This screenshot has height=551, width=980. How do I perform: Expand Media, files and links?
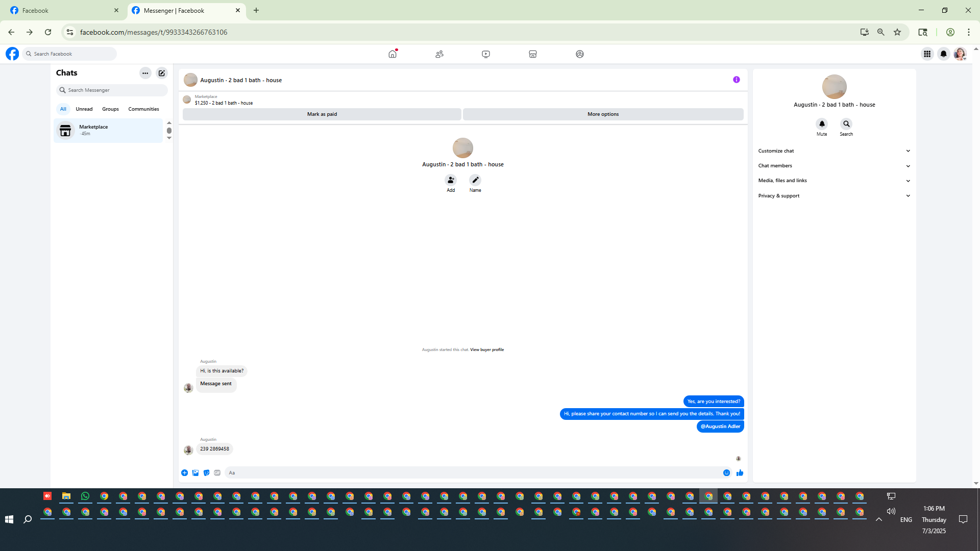coord(834,181)
